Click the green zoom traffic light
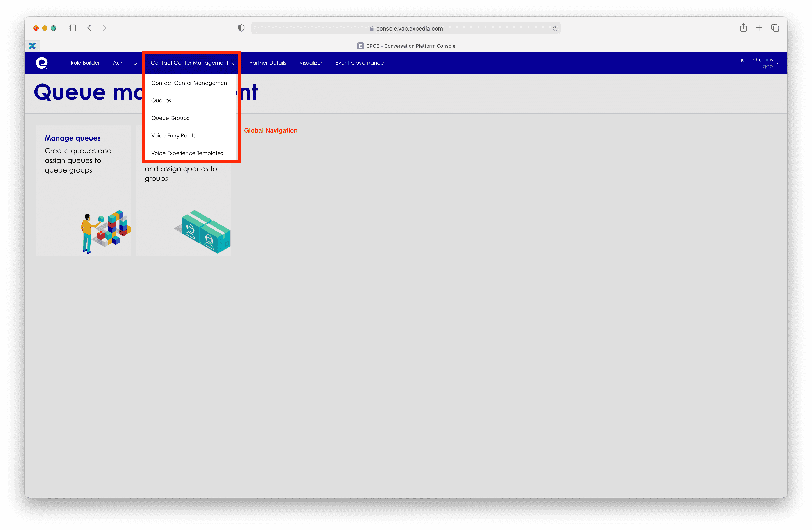 coord(54,28)
